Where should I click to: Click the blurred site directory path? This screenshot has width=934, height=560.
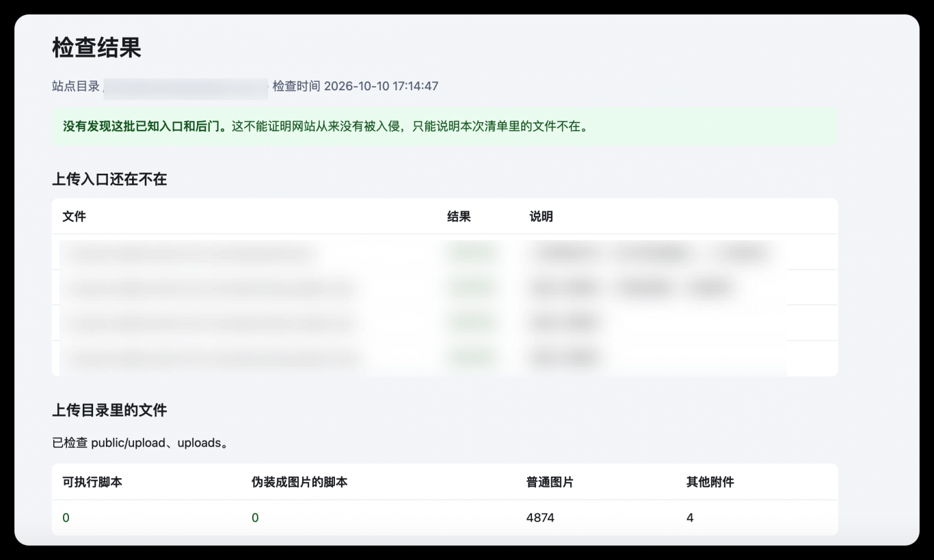186,86
